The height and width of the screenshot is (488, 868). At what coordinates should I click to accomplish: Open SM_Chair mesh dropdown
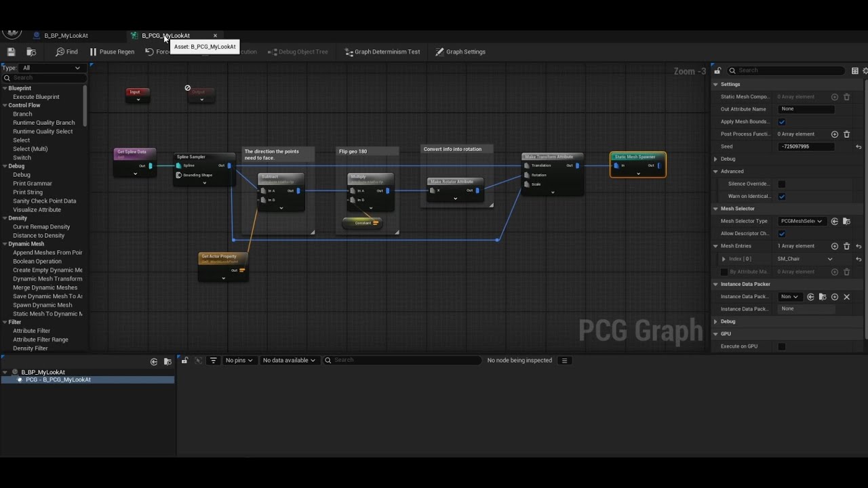(805, 259)
